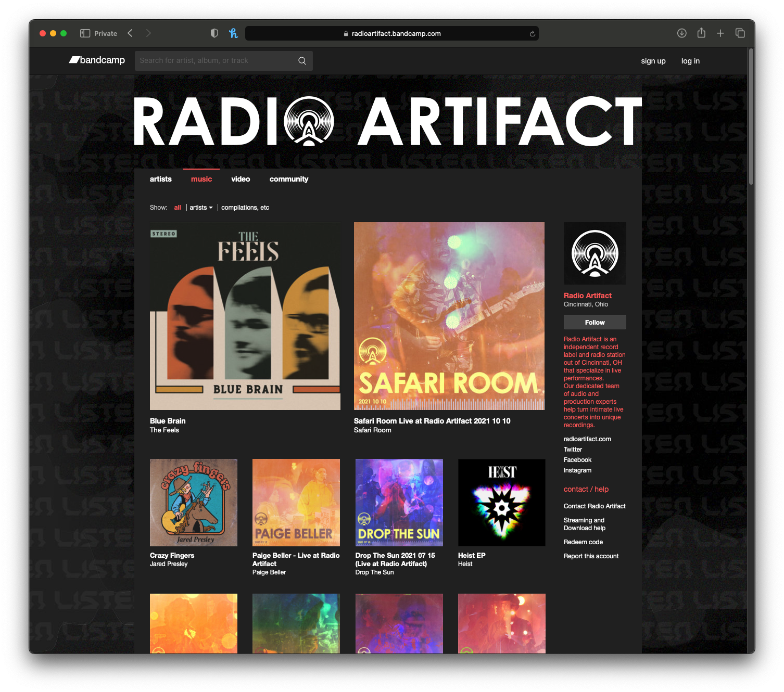The height and width of the screenshot is (692, 784).
Task: Click the page vertical scrollbar thumb
Action: [x=751, y=117]
